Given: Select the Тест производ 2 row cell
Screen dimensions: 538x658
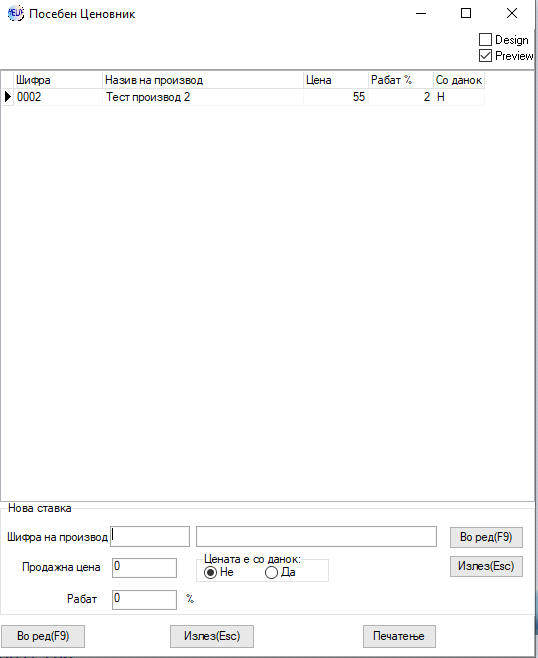Looking at the screenshot, I should pos(203,97).
